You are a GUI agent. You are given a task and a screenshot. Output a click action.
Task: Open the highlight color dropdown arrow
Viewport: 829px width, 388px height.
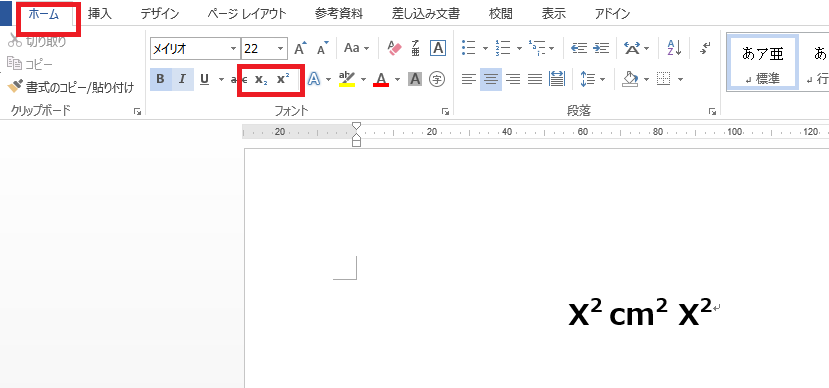pos(364,80)
